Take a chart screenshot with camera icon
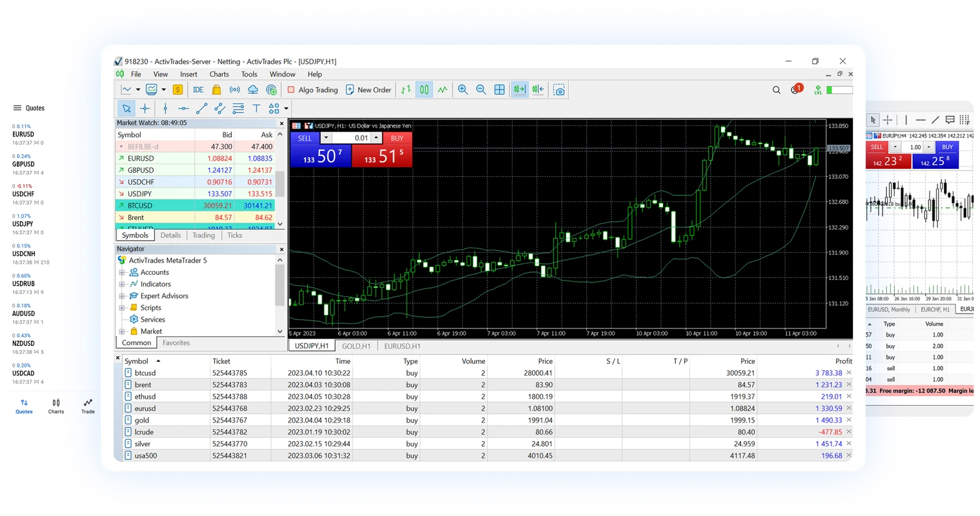 pos(559,90)
